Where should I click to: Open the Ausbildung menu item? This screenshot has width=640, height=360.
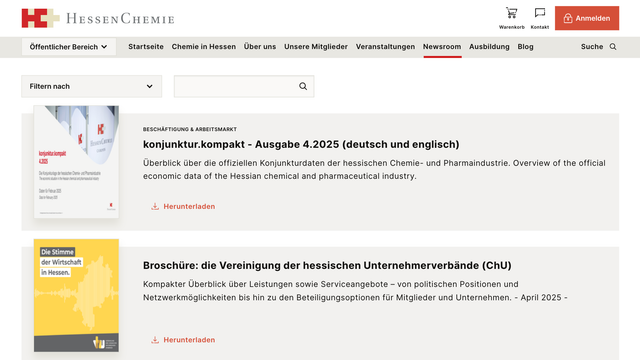click(x=489, y=47)
